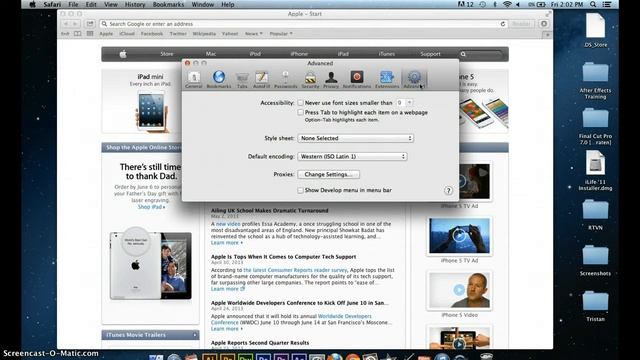Open the Default encoding dropdown
This screenshot has width=640, height=360.
(352, 156)
